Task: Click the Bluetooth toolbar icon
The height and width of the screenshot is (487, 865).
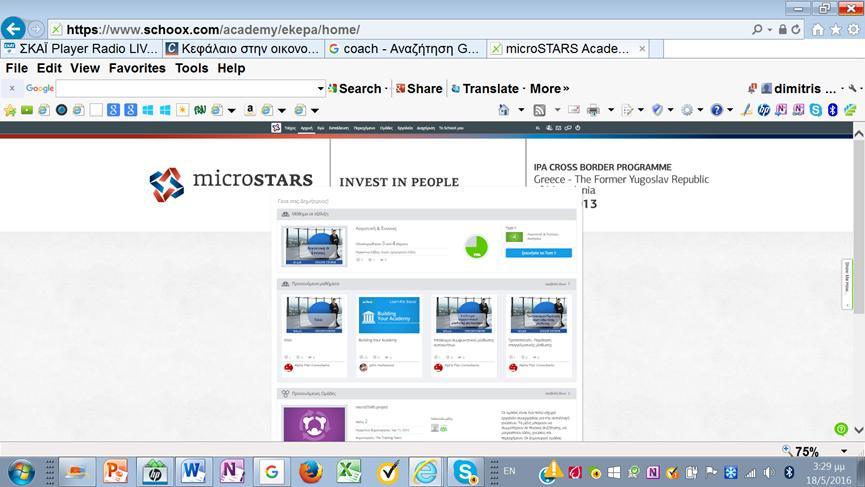Action: point(833,110)
